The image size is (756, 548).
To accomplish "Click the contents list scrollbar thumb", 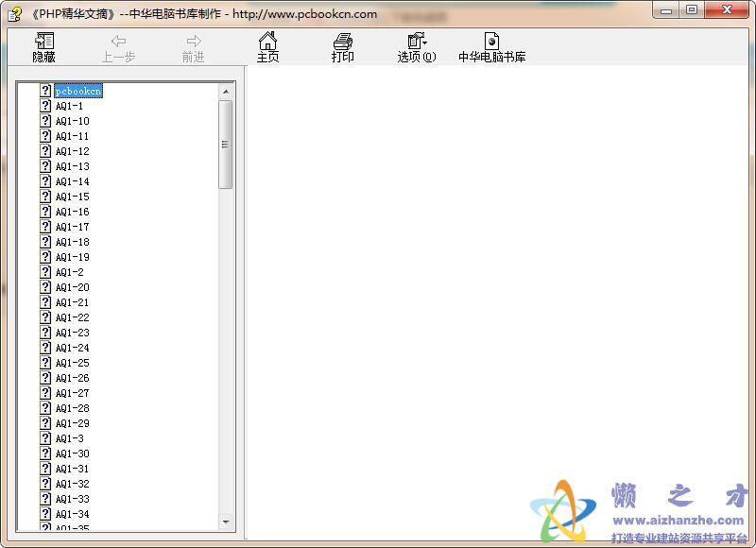I will click(x=226, y=145).
